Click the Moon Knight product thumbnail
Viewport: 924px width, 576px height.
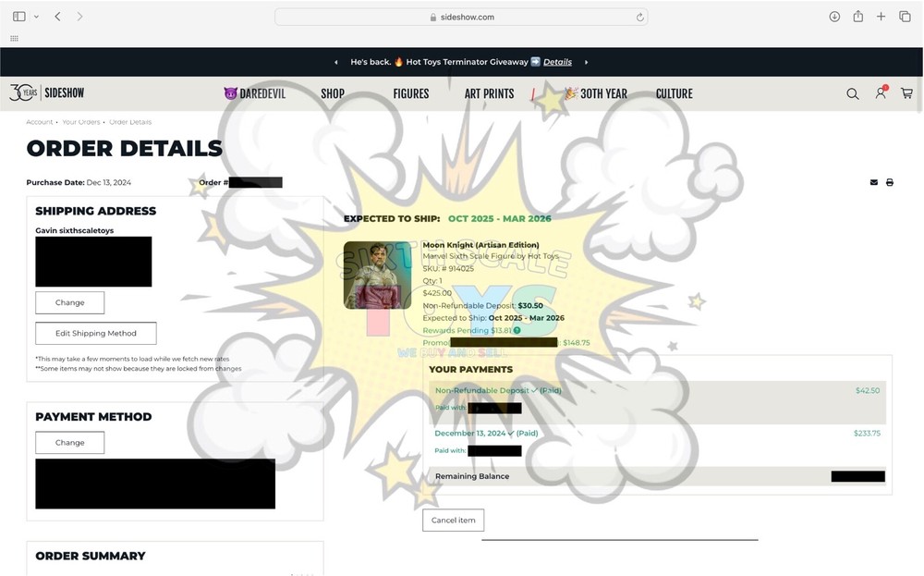coord(377,275)
